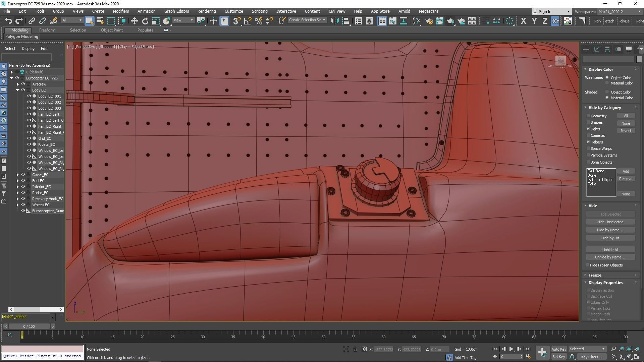644x362 pixels.
Task: Uncheck the Lights category checkbox
Action: point(588,129)
